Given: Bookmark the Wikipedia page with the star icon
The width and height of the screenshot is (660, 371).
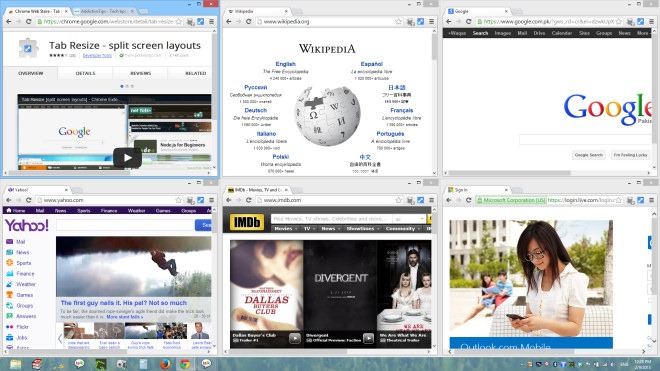Looking at the screenshot, I should click(398, 21).
